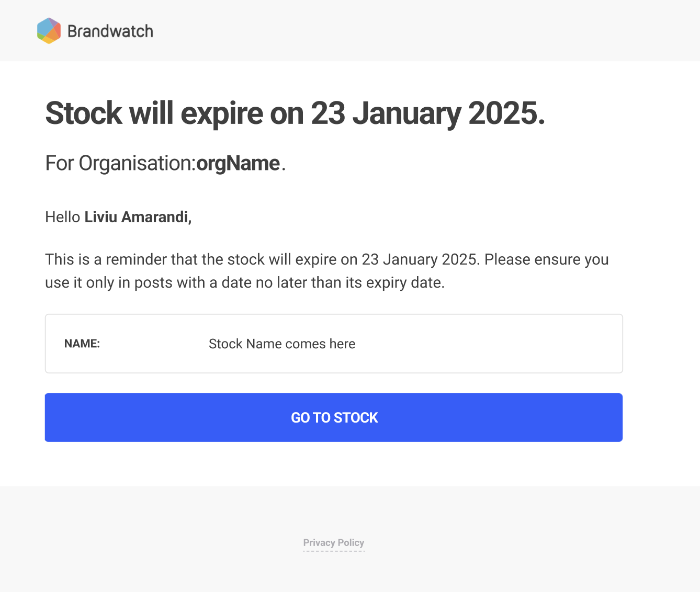Click the "Hello" greeting word
The image size is (700, 592).
(x=62, y=217)
